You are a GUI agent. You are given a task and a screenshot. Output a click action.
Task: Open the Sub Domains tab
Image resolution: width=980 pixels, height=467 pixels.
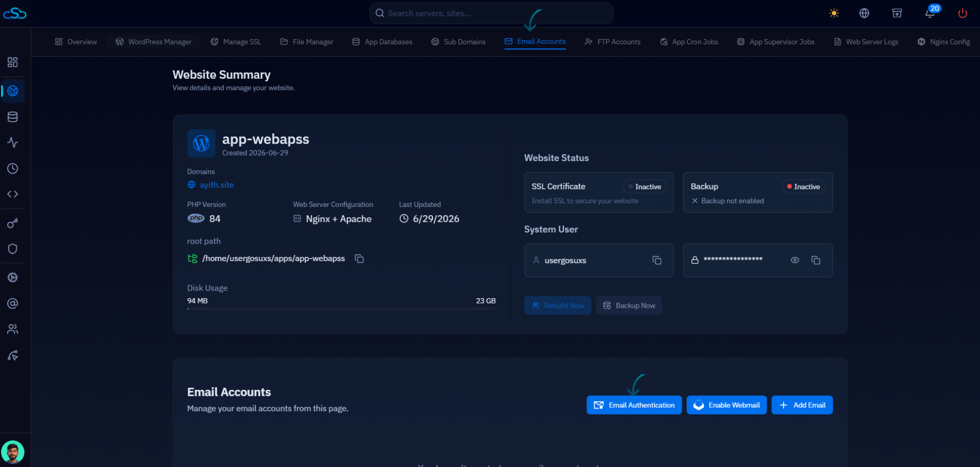tap(458, 42)
